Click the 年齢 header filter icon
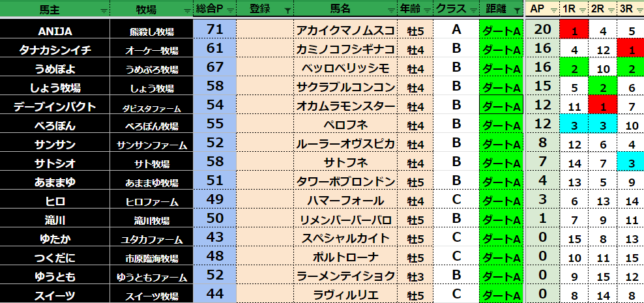Screen dimensions: 644x303 tap(426, 10)
